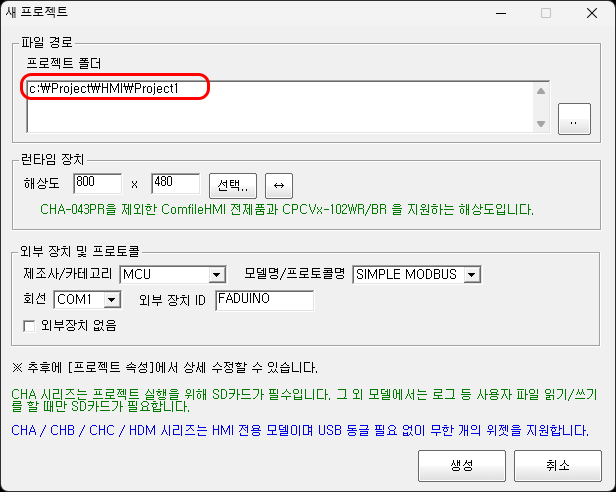Click the resolution height field showing 480
The image size is (616, 492).
[175, 183]
